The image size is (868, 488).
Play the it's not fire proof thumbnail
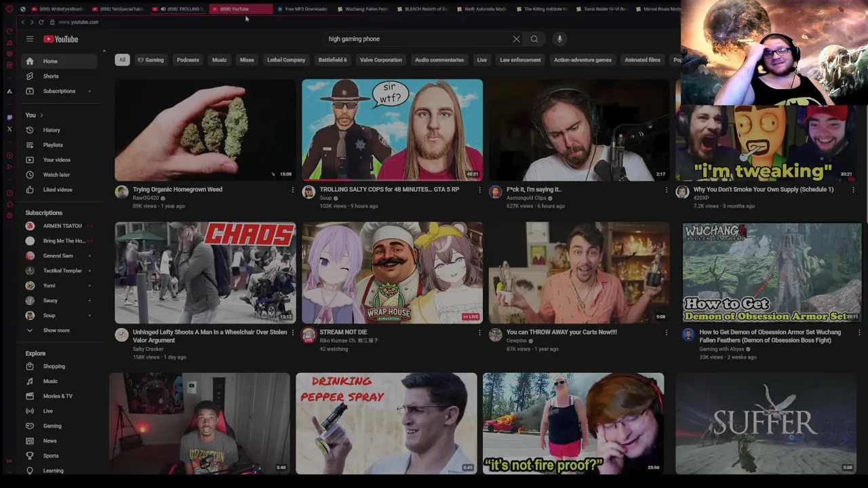573,424
